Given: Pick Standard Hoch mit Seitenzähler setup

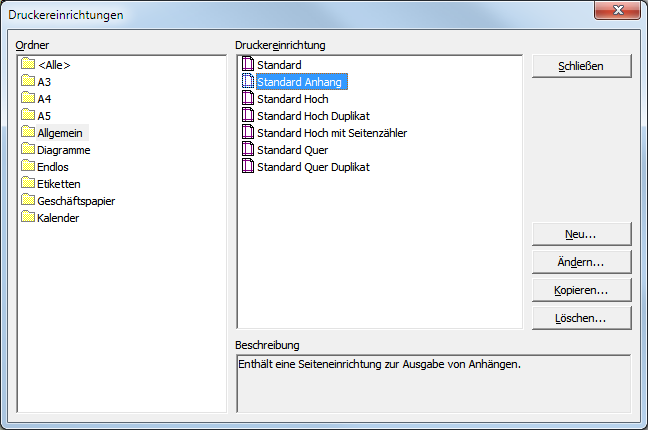Looking at the screenshot, I should point(331,133).
